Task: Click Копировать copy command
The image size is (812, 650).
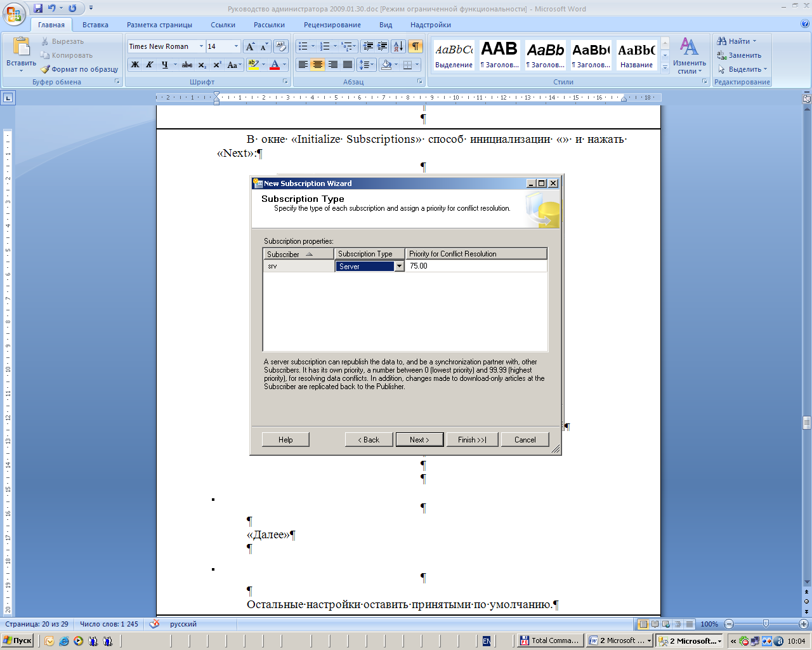Action: [67, 55]
